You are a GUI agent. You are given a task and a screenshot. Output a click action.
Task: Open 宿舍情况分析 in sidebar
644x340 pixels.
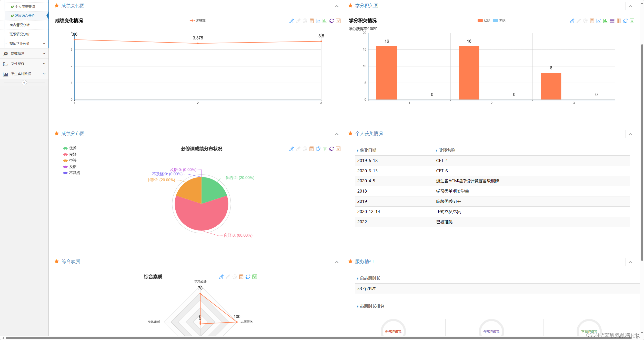[x=19, y=25]
